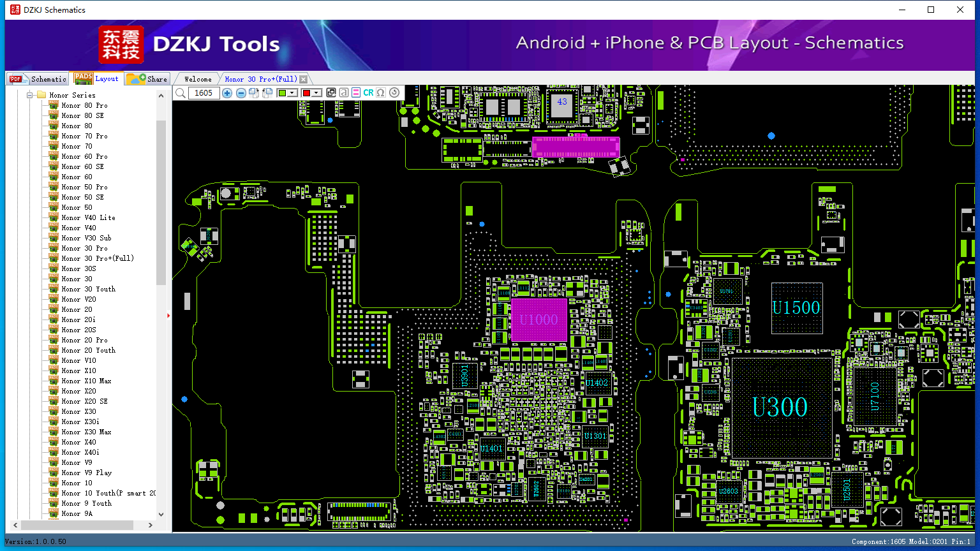Collapse the side panel with the red splitter arrow
Viewport: 980px width, 551px height.
tap(168, 315)
